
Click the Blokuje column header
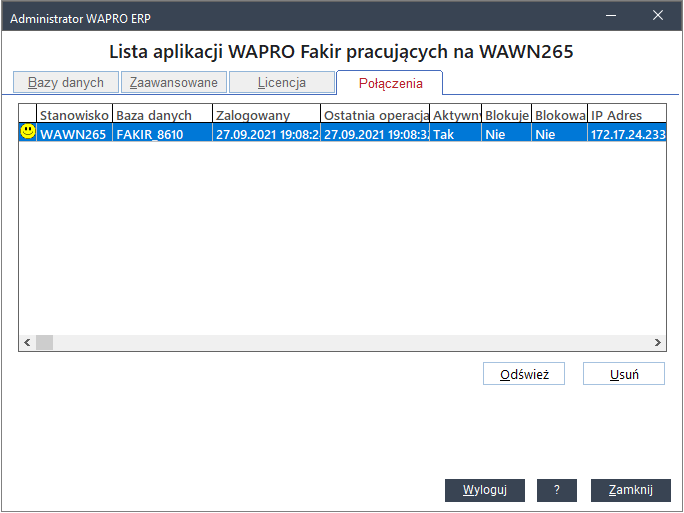click(507, 115)
